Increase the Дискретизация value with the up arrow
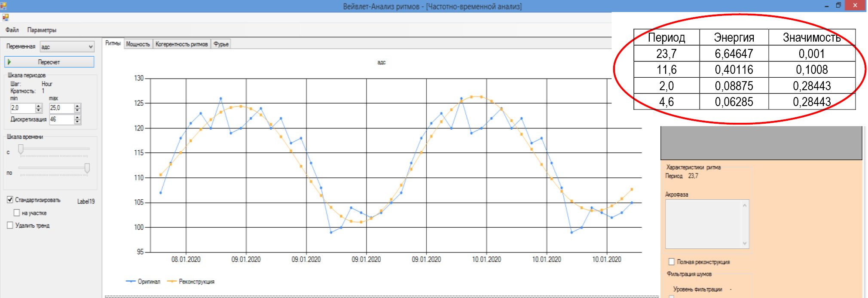This screenshot has height=298, width=868. coord(77,117)
